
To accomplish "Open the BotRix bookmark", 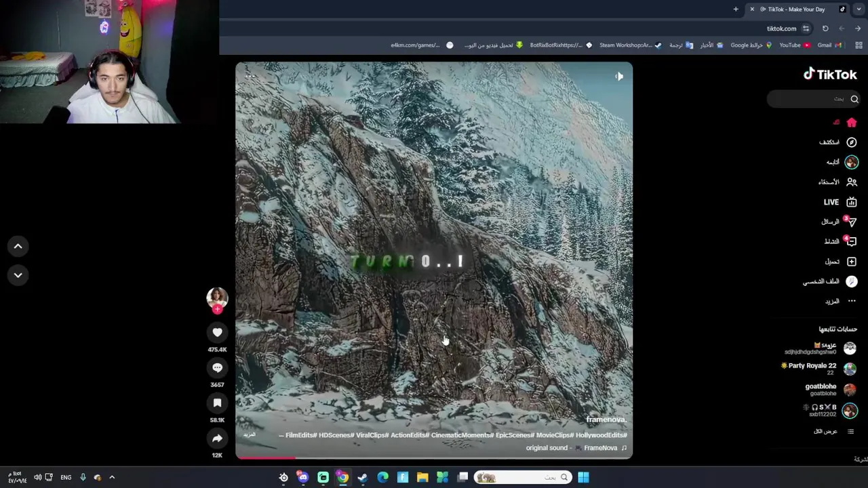I will [561, 45].
